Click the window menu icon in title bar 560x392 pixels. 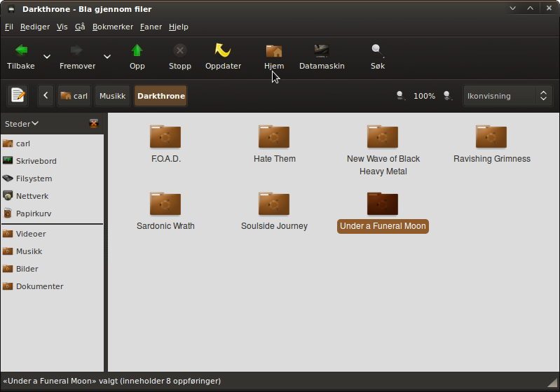point(11,9)
